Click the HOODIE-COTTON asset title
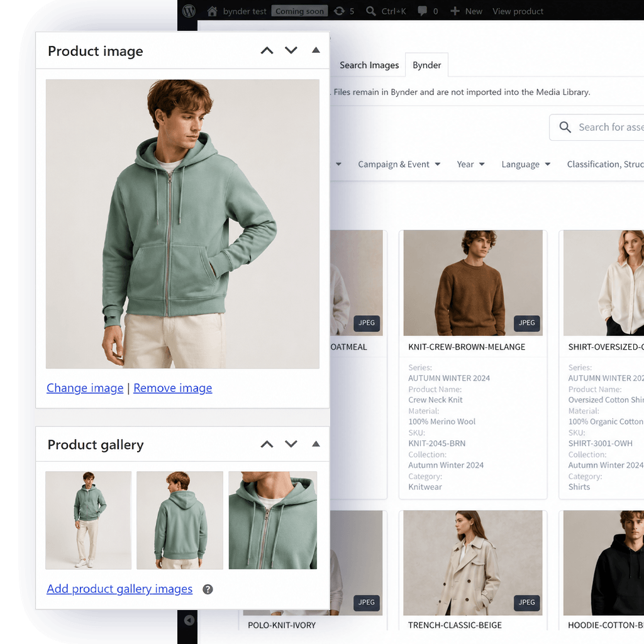Screen dimensions: 644x644 click(606, 625)
